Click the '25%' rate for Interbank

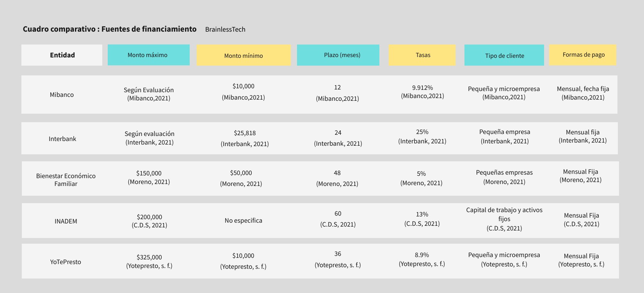pyautogui.click(x=422, y=132)
